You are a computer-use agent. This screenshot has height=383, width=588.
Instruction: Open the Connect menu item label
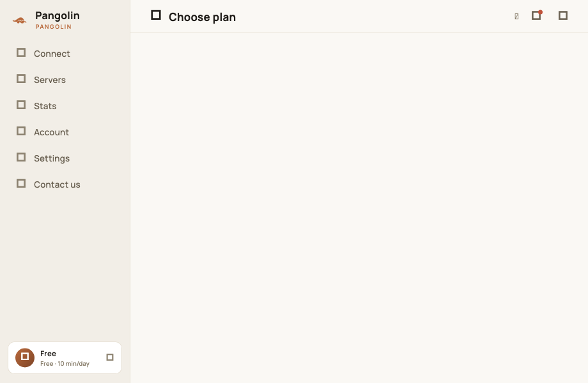pos(52,54)
